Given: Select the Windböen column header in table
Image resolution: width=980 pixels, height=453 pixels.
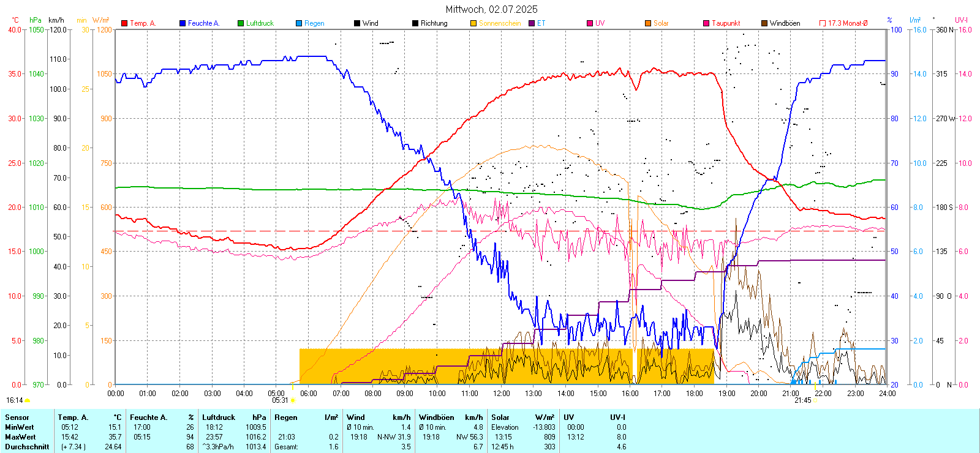Looking at the screenshot, I should [437, 417].
